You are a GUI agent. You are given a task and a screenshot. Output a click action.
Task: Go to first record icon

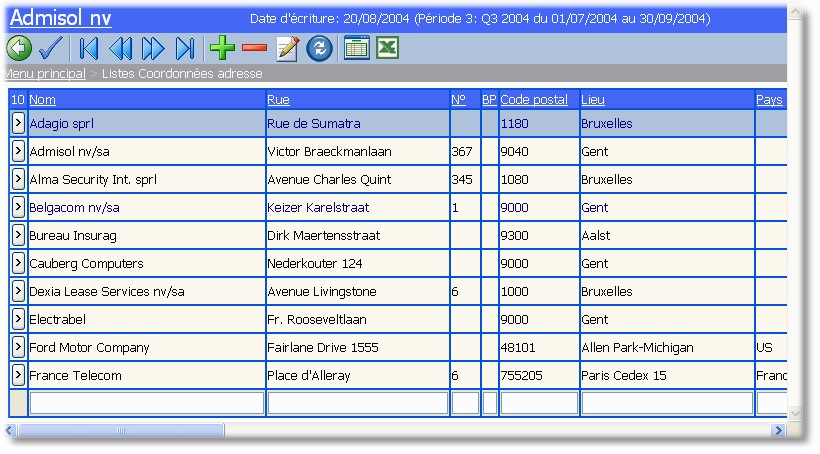pyautogui.click(x=88, y=48)
